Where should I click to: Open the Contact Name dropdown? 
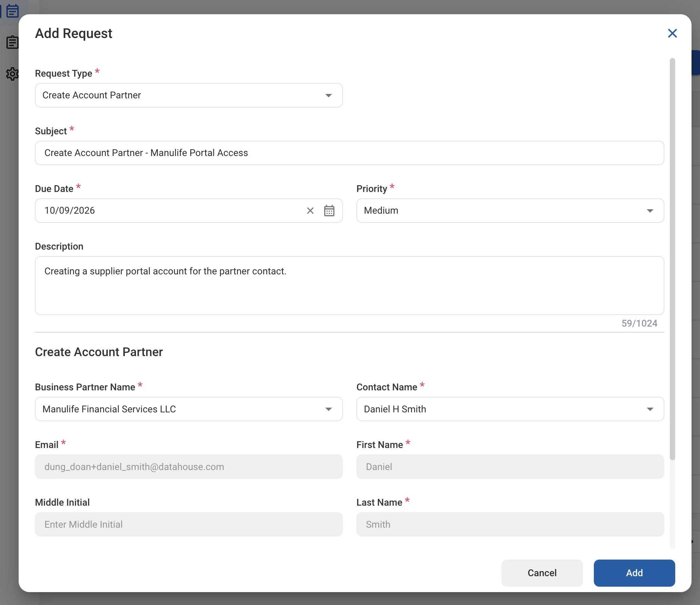coord(510,409)
